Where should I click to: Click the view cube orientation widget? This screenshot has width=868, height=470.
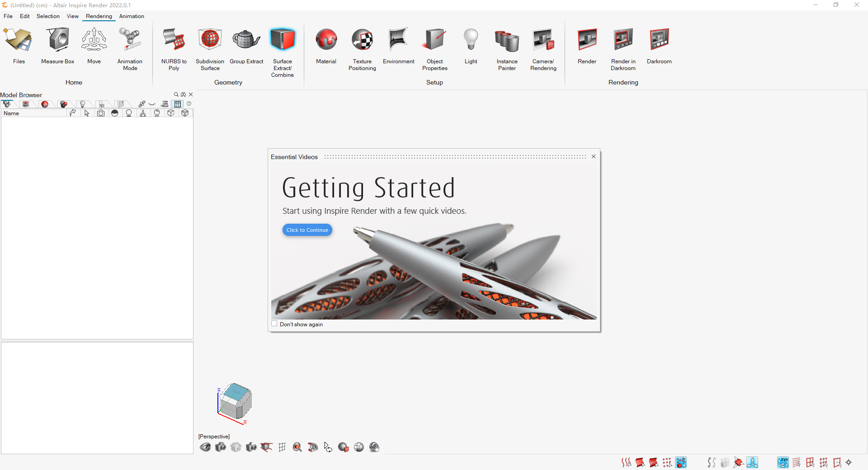click(x=236, y=401)
